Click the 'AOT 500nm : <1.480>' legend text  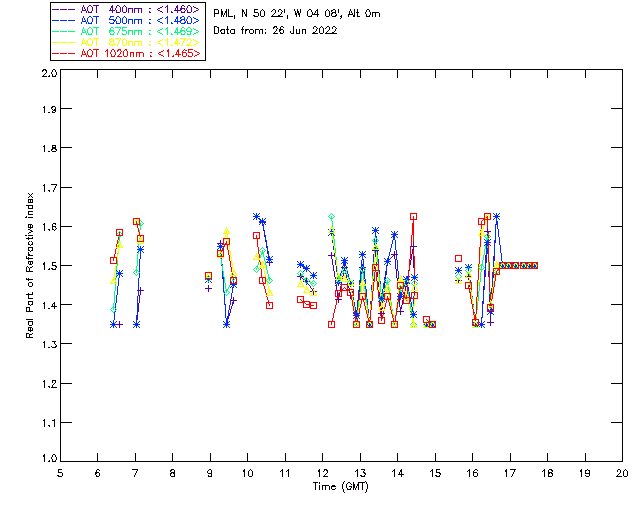point(140,20)
